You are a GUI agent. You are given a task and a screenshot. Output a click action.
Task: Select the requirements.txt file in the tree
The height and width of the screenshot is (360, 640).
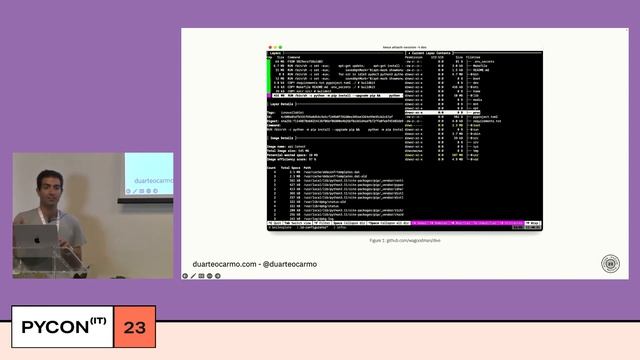[487, 121]
